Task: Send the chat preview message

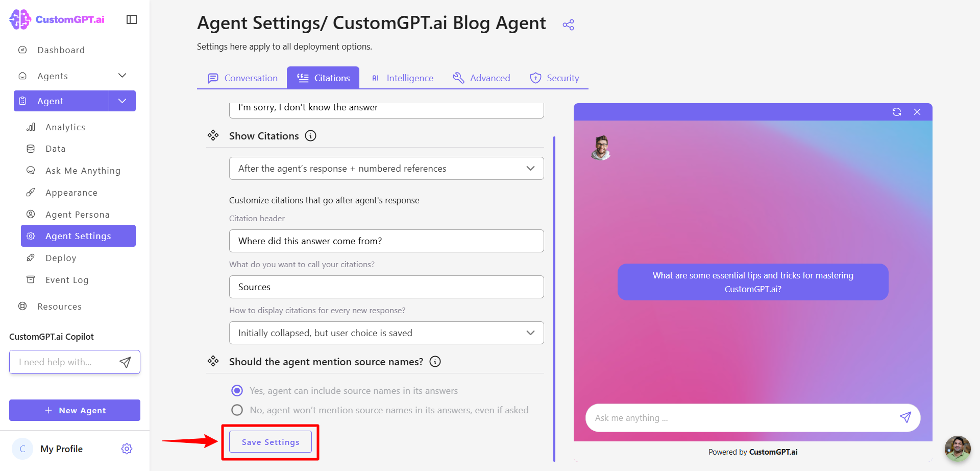Action: pyautogui.click(x=905, y=417)
